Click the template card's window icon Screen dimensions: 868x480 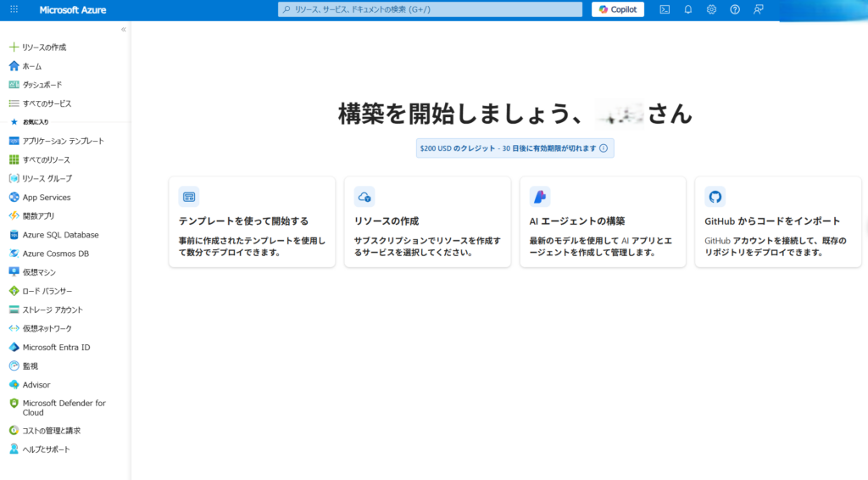point(189,197)
